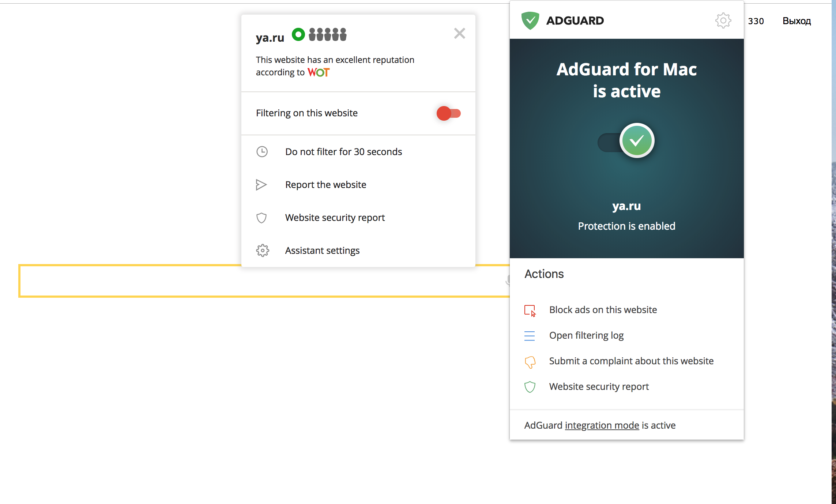Disable filtering on this website
The height and width of the screenshot is (504, 836).
[448, 113]
